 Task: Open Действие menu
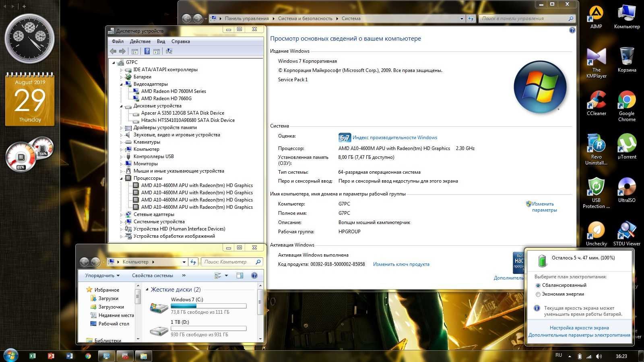(140, 41)
